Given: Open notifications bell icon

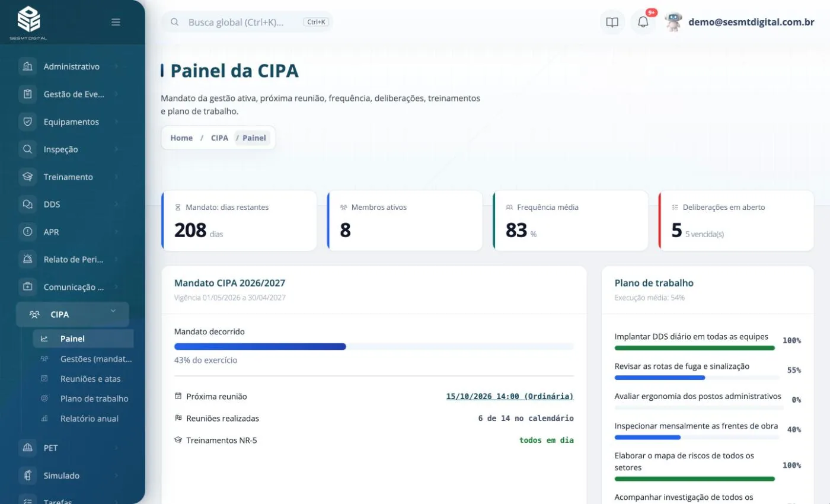Looking at the screenshot, I should (x=643, y=23).
